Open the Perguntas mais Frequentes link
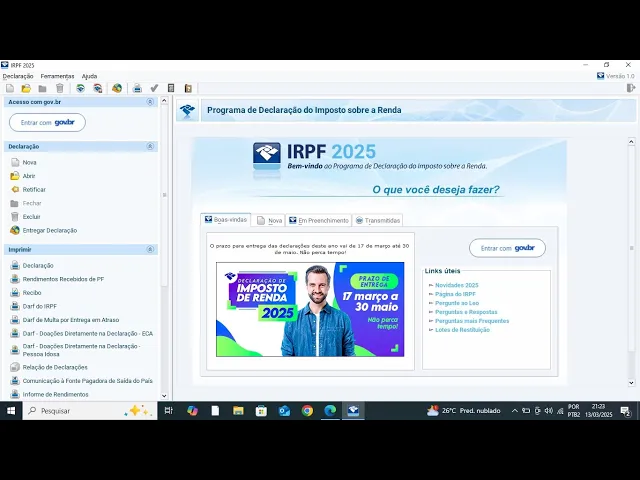The width and height of the screenshot is (640, 480). click(472, 321)
